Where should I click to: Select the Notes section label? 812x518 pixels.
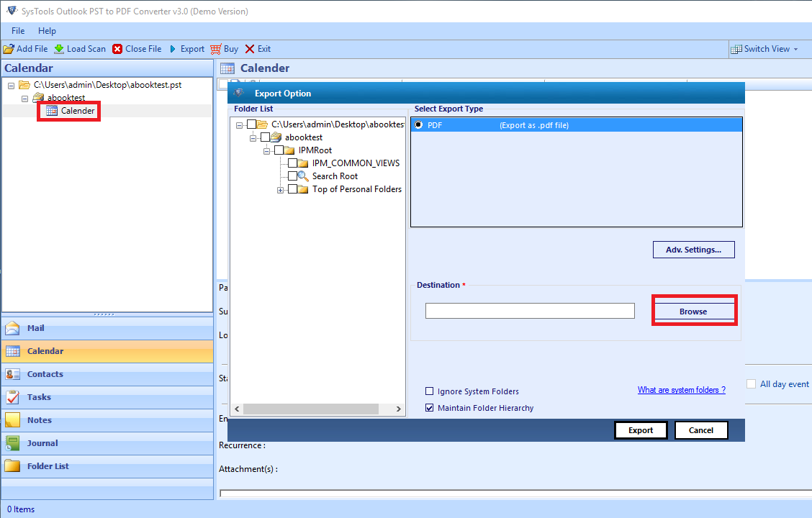(x=40, y=420)
